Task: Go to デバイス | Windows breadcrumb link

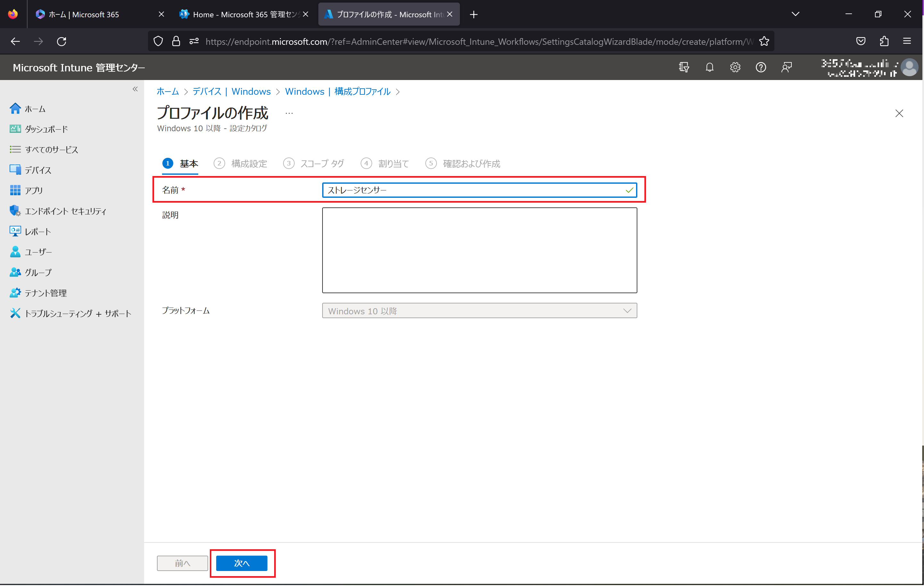Action: [231, 92]
